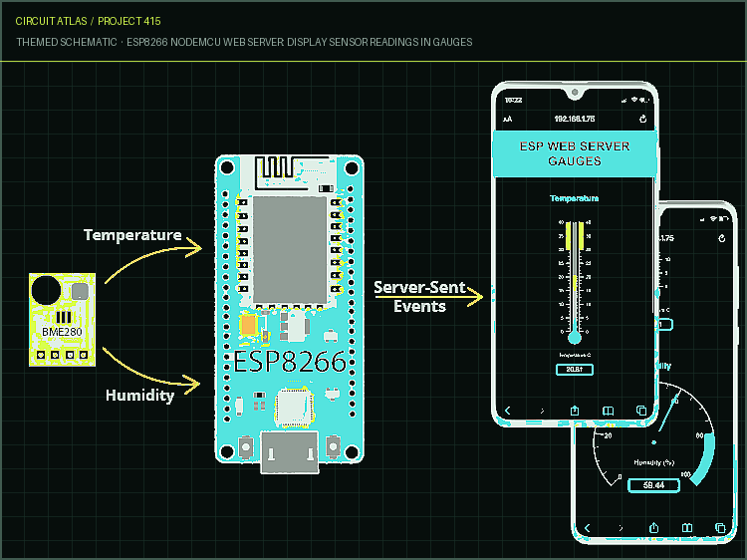The image size is (747, 560).
Task: Click the BME280 text on the sensor
Action: pyautogui.click(x=62, y=332)
